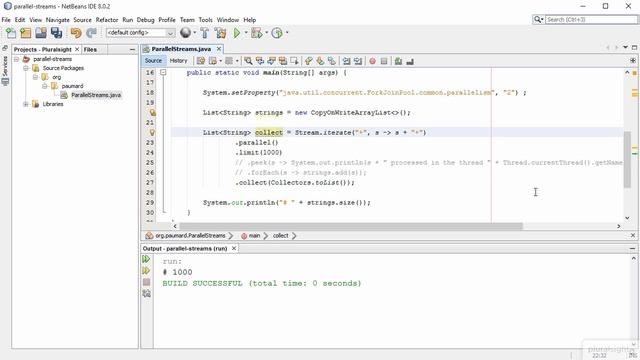Screen dimensions: 640x360
Task: Open the Refactor menu
Action: pyautogui.click(x=107, y=20)
